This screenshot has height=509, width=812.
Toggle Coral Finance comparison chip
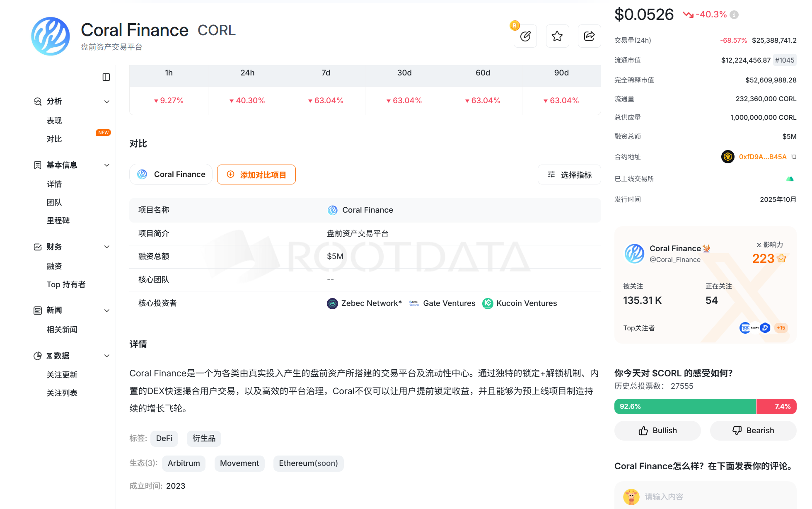[171, 175]
